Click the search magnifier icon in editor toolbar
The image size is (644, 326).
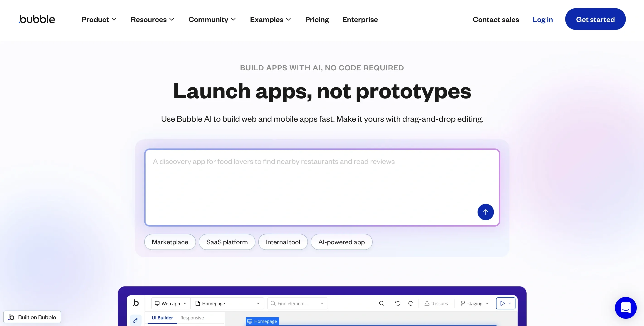click(x=381, y=303)
